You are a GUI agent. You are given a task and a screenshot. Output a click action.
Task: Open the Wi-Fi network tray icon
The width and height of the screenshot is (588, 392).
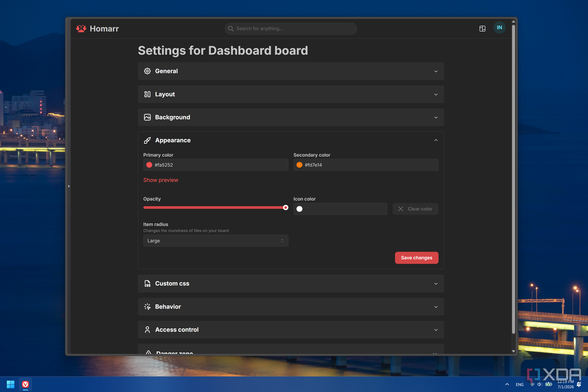[532, 384]
